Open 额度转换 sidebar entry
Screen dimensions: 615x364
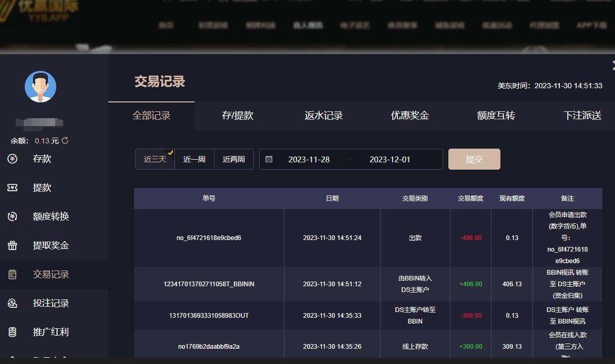coord(51,216)
